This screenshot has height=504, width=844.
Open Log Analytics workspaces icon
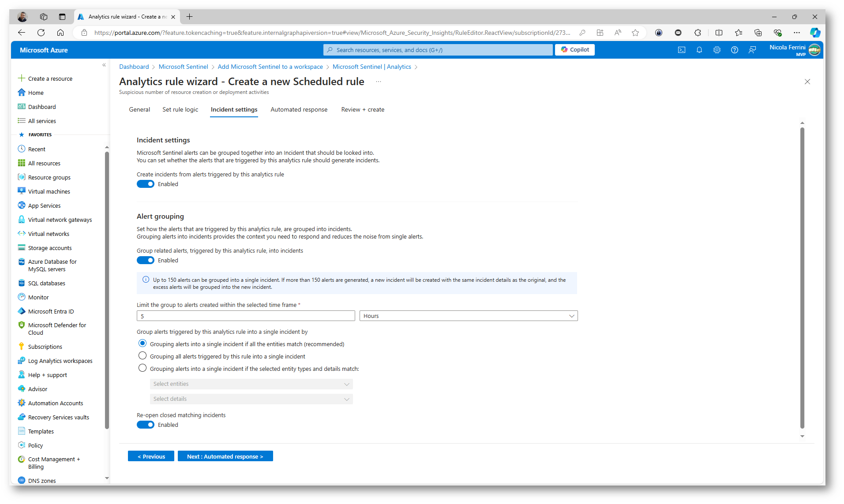tap(21, 360)
